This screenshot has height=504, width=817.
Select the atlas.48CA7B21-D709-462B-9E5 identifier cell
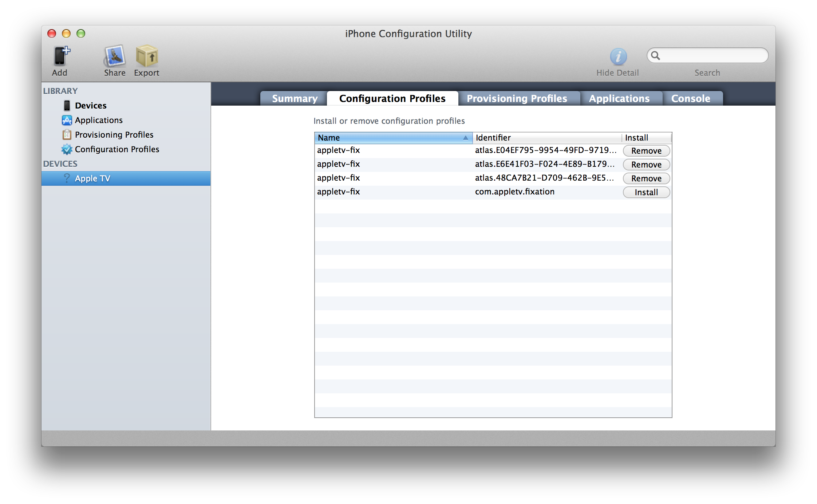coord(544,178)
